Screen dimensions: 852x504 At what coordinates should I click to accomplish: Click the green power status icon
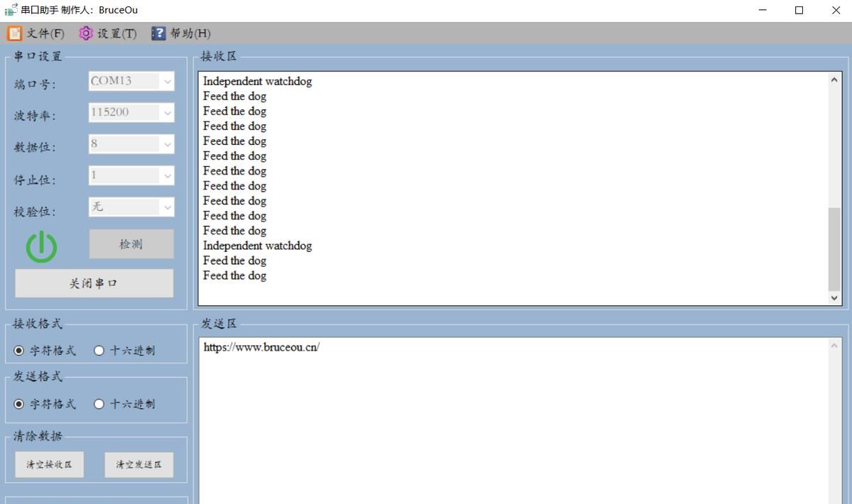pos(41,247)
